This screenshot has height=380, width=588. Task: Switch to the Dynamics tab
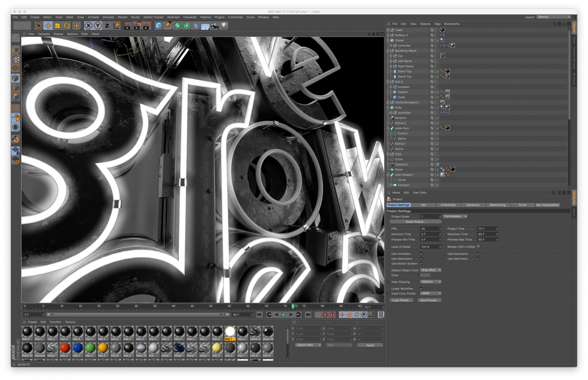pyautogui.click(x=473, y=205)
